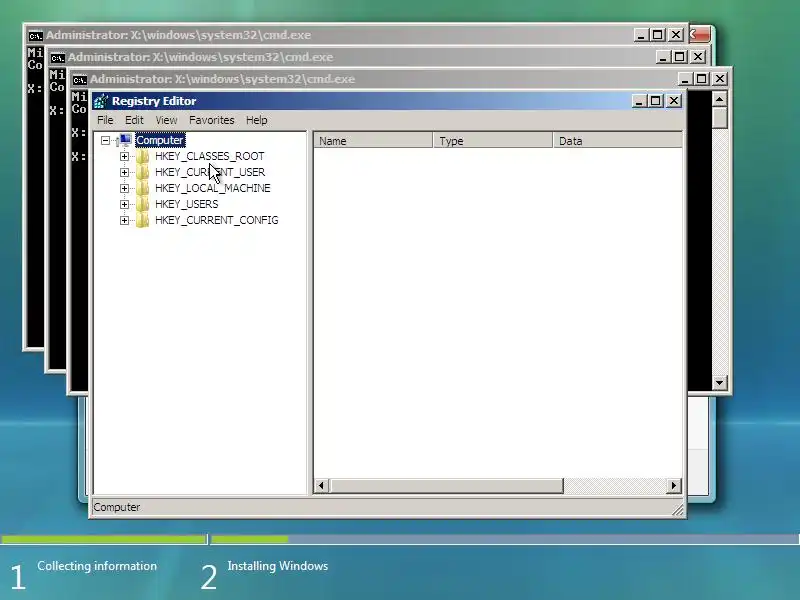
Task: Click the HKEY_LOCAL_MACHINE folder icon
Action: pyautogui.click(x=142, y=188)
